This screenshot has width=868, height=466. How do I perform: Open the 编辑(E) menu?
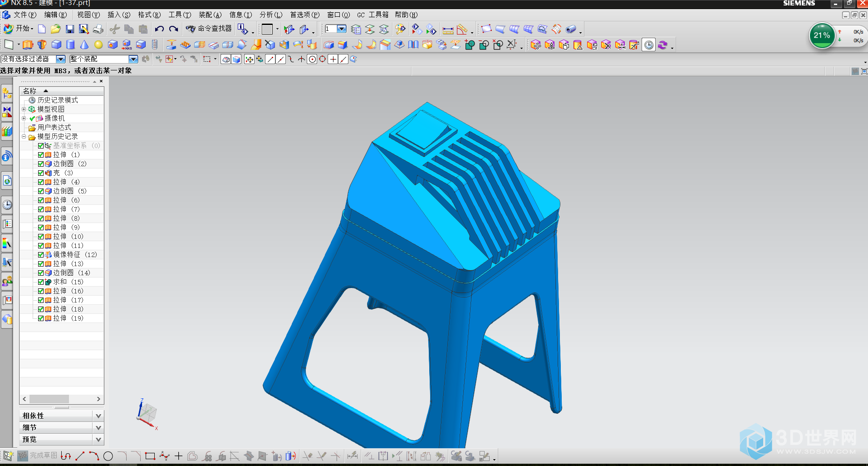click(55, 15)
